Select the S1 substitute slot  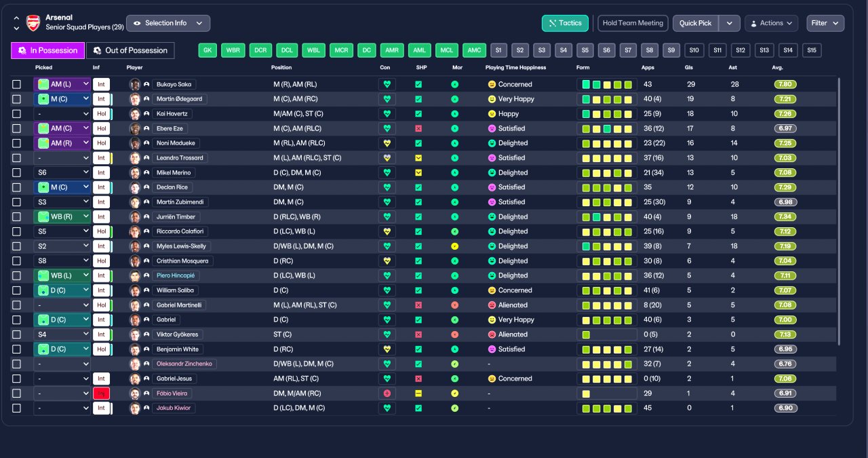(x=498, y=50)
